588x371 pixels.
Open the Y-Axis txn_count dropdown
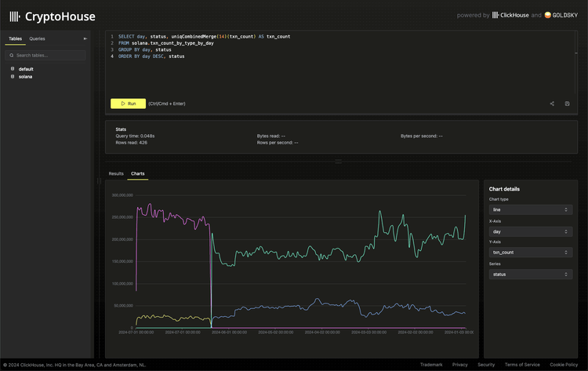pos(530,253)
